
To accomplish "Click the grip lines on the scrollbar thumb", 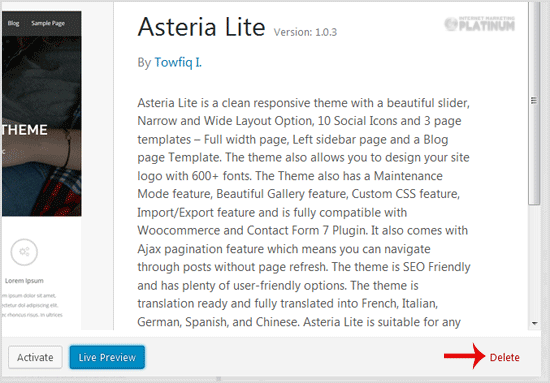I will tap(534, 101).
